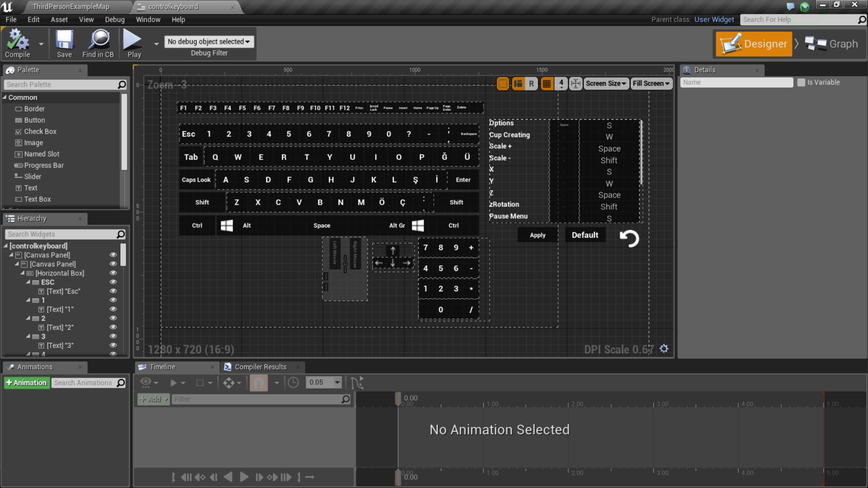868x488 pixels.
Task: Toggle visibility of the Horizontal Box
Action: pos(113,272)
